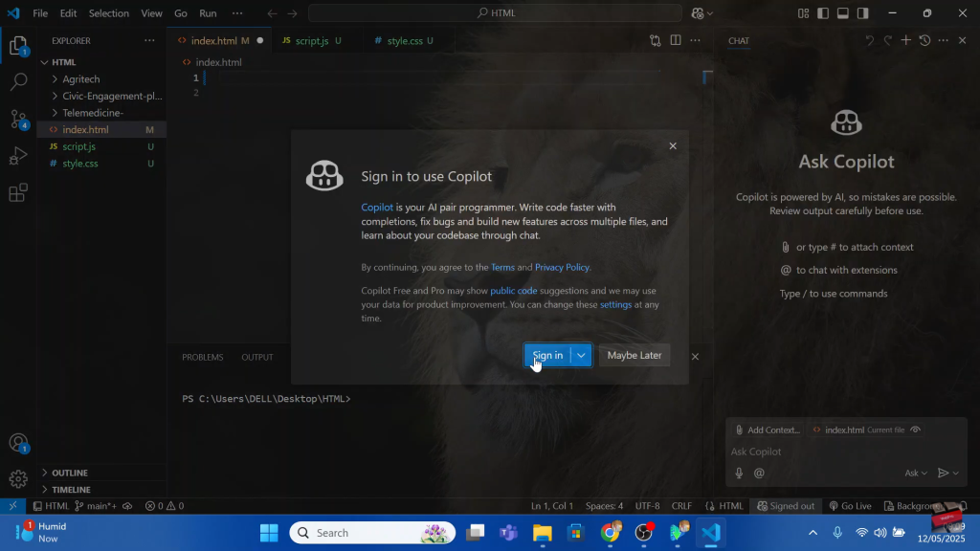980x551 pixels.
Task: Send the chat message with arrow icon
Action: [943, 473]
